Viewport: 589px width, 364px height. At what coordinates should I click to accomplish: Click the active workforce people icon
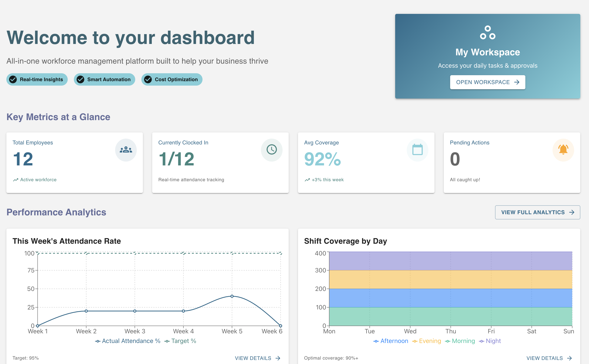[x=126, y=150]
